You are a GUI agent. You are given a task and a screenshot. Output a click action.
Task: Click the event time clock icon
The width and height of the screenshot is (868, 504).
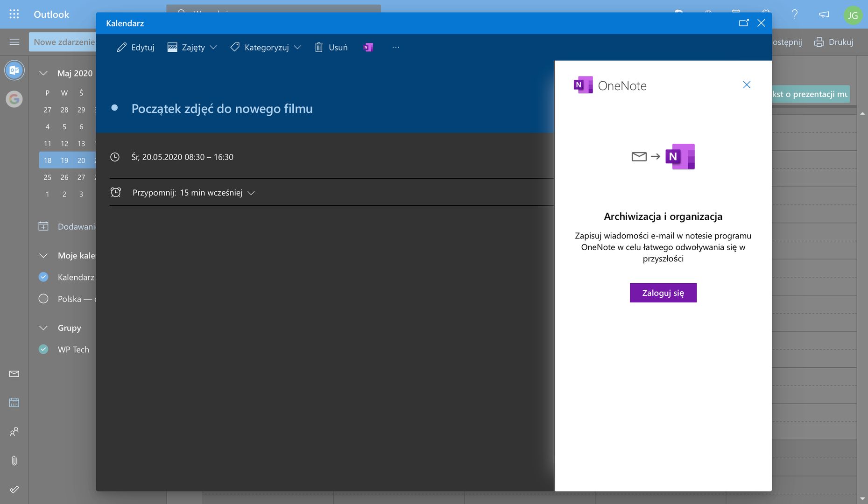click(115, 157)
